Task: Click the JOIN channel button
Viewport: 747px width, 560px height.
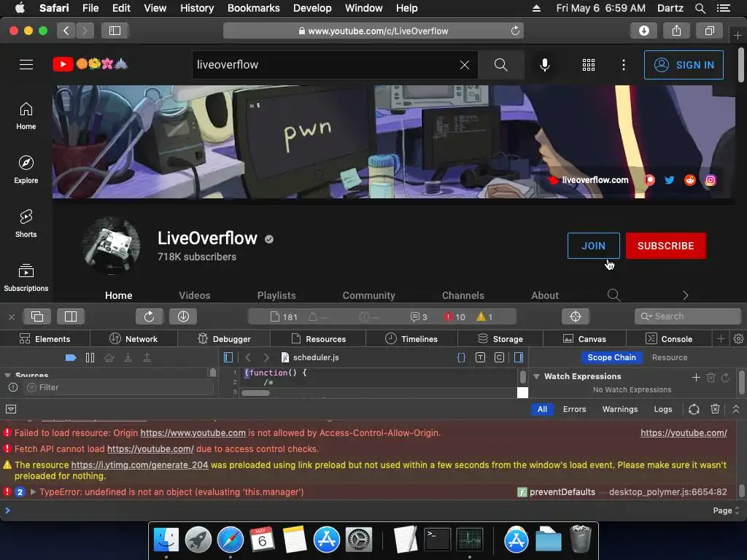Action: coord(593,246)
